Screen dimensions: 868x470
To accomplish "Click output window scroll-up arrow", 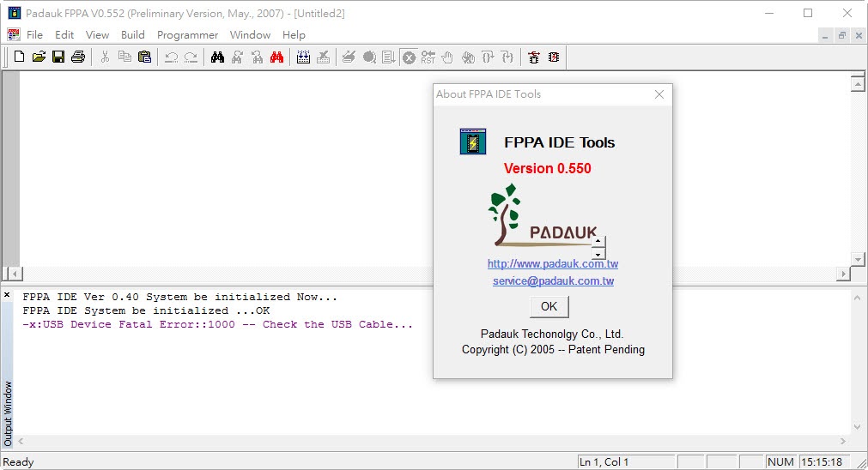I will [858, 298].
